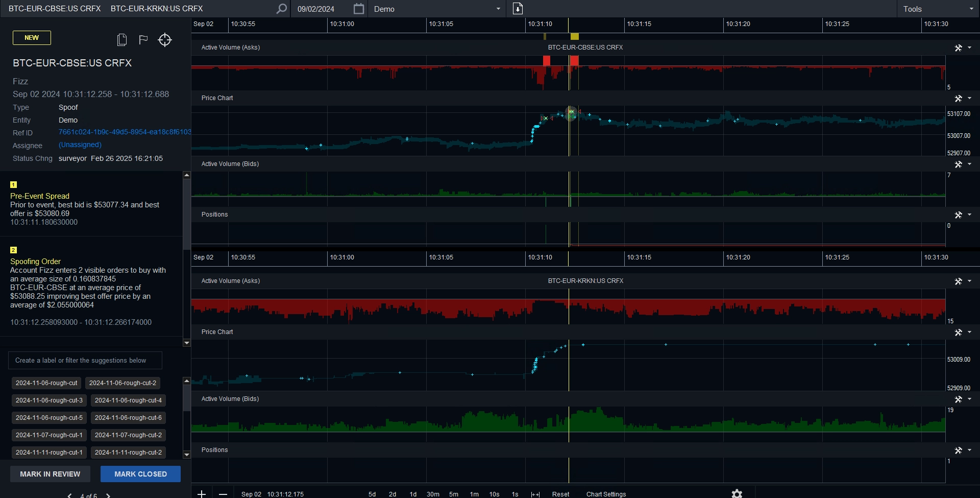Pin the KRKN Price Chart panel

pyautogui.click(x=958, y=332)
